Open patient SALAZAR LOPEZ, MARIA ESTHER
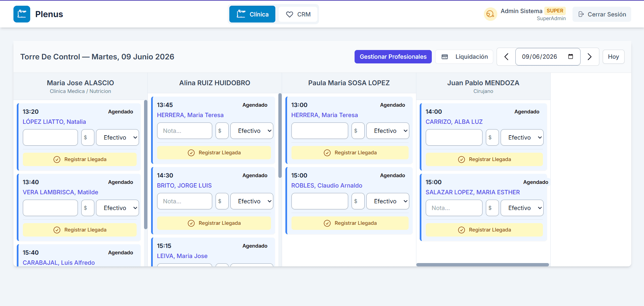 (x=473, y=192)
